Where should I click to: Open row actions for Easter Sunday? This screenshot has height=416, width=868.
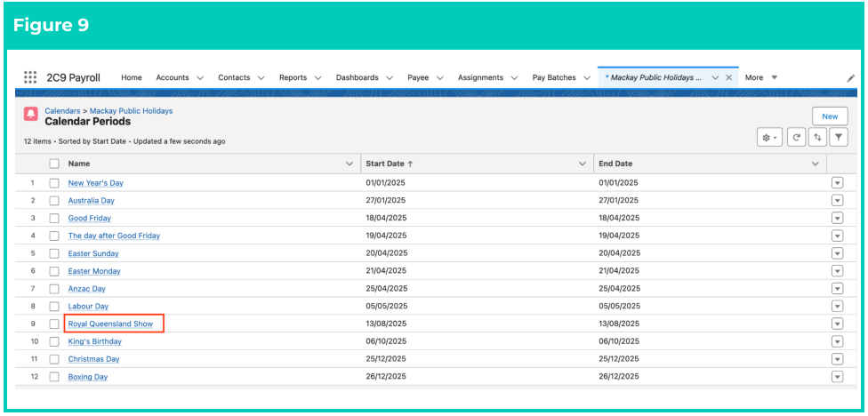tap(837, 253)
